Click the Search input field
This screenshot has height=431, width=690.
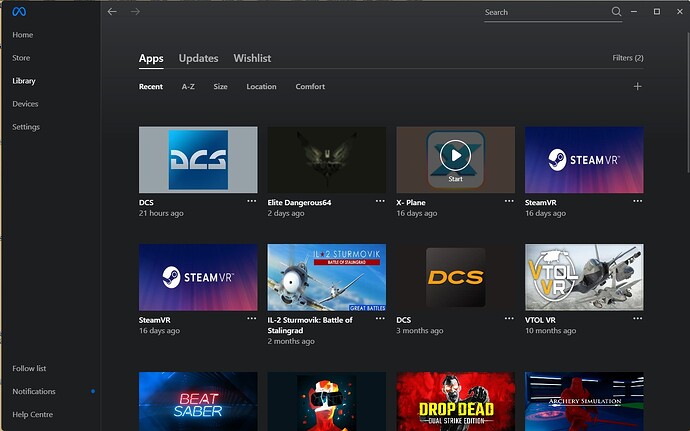point(545,12)
